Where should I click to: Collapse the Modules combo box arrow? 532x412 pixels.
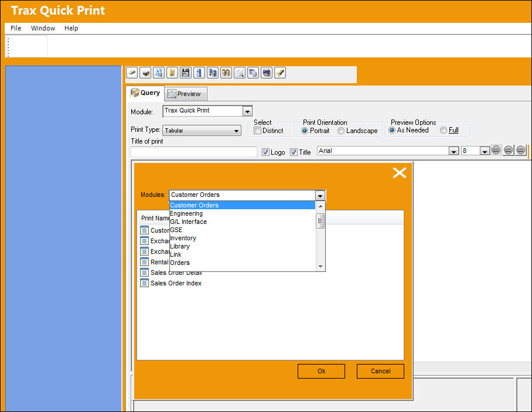(320, 196)
